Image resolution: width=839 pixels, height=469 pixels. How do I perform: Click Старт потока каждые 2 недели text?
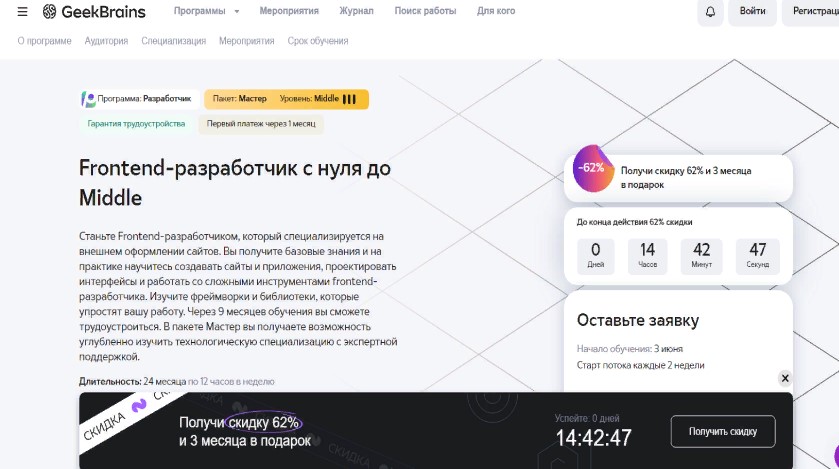pos(640,365)
